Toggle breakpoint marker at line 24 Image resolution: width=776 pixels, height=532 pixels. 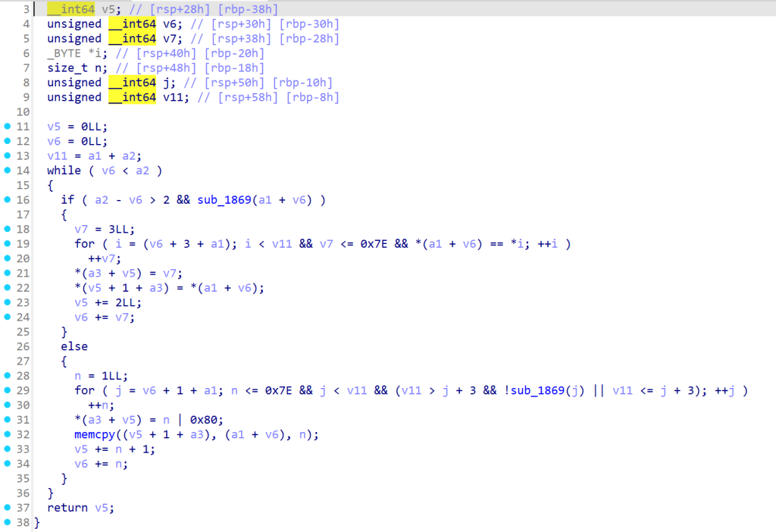8,318
